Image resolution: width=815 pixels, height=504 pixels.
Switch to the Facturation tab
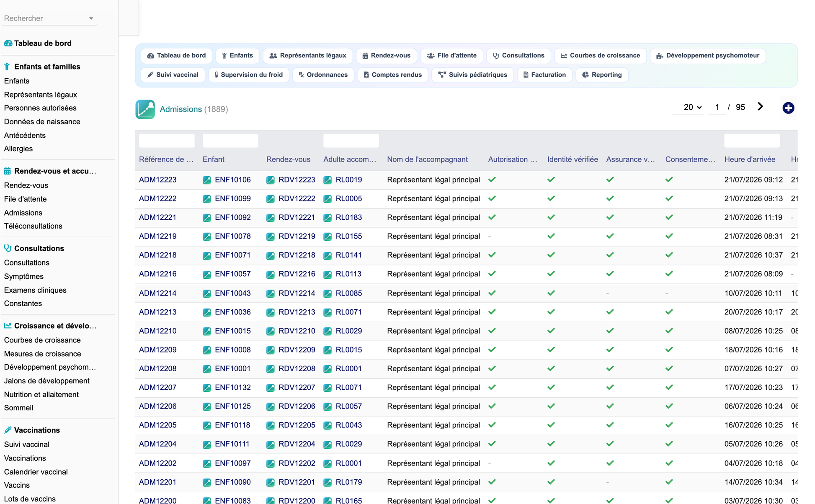click(544, 75)
